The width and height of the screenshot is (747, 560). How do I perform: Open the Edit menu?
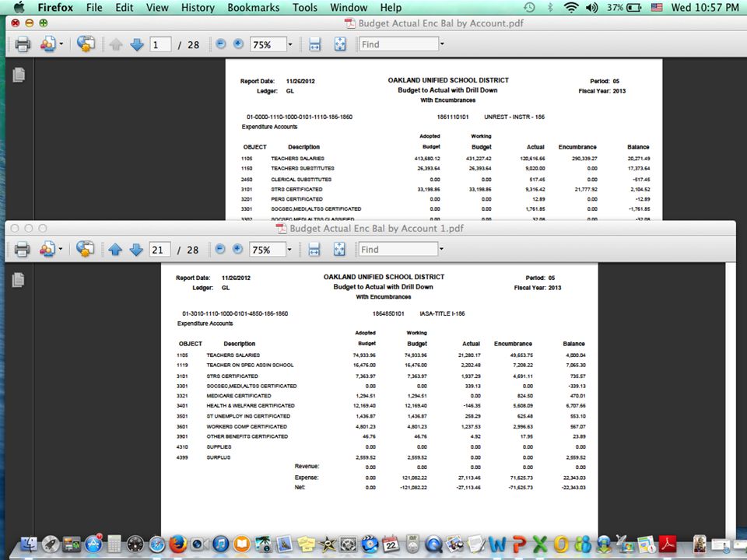click(x=124, y=8)
